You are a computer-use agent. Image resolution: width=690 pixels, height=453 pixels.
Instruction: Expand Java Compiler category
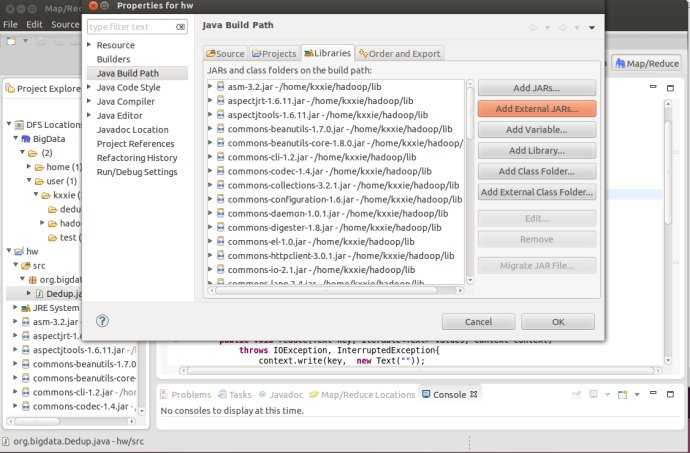click(89, 101)
